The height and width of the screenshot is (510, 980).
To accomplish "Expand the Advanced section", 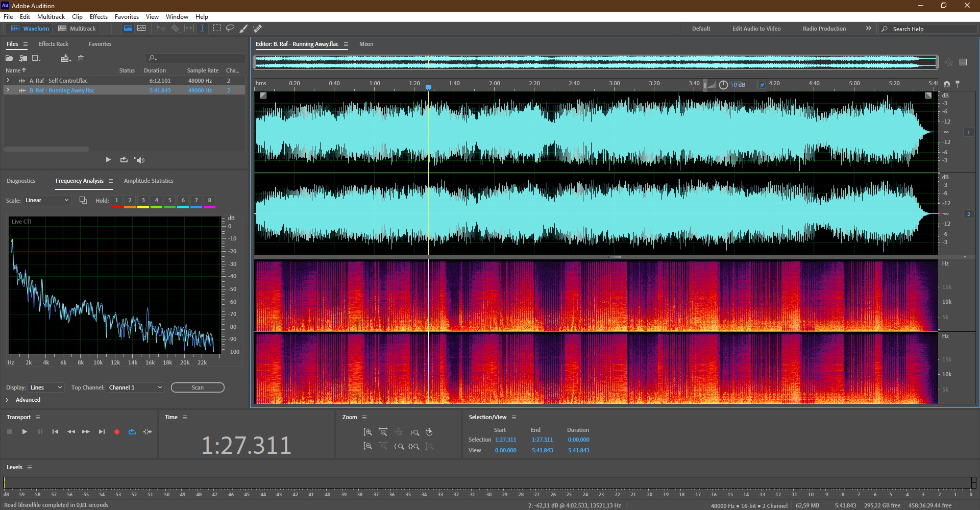I will pos(7,400).
